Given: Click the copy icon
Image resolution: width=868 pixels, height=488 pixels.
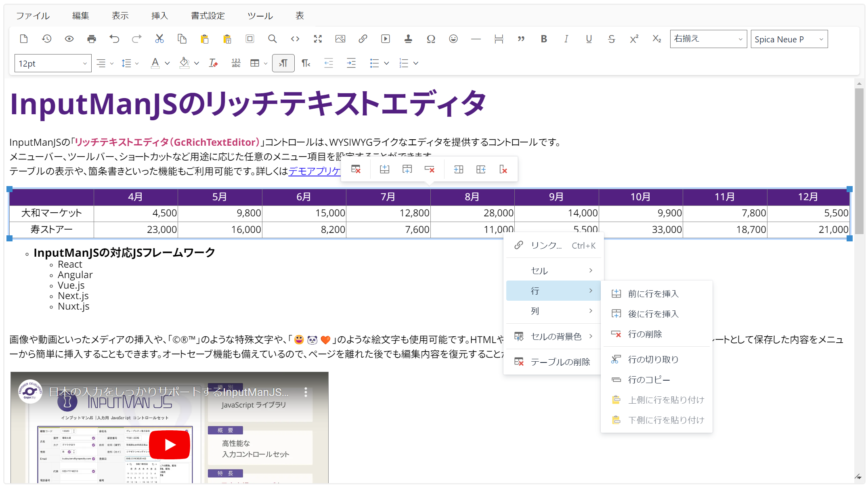Looking at the screenshot, I should pyautogui.click(x=182, y=39).
